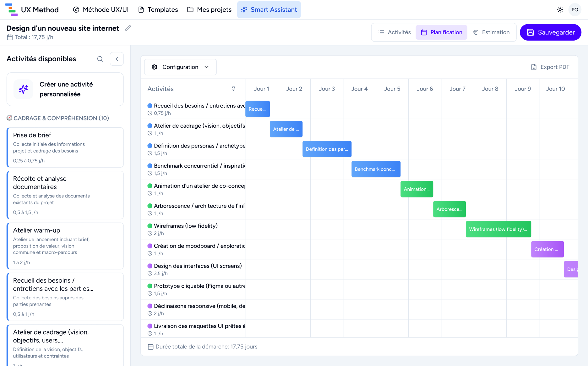Select the Planification view tab
The height and width of the screenshot is (366, 588).
pos(441,32)
